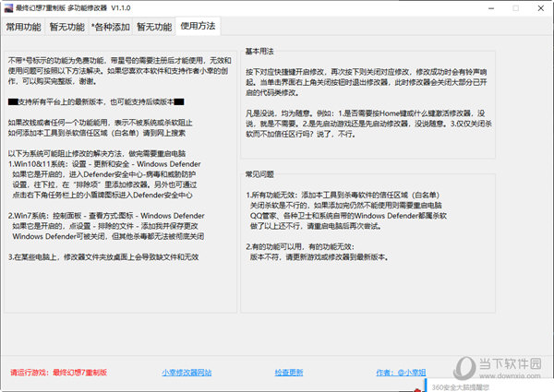Click the 检查更新 link
The width and height of the screenshot is (554, 392).
coord(289,373)
